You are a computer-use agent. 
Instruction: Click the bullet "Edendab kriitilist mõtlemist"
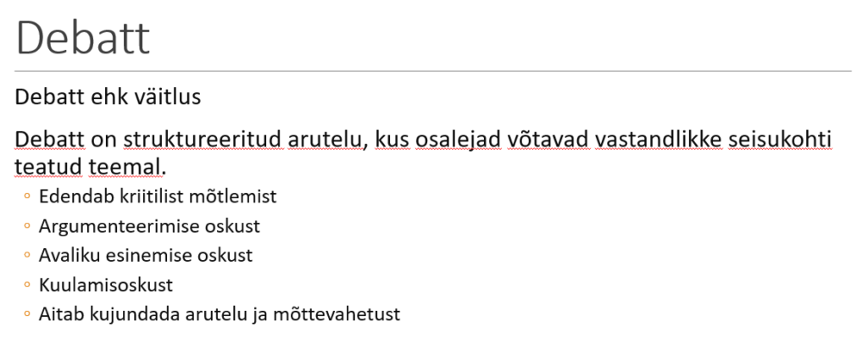click(x=158, y=197)
